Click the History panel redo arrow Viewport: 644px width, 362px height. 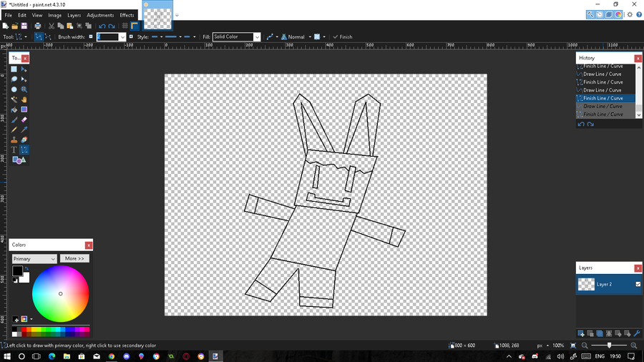(x=590, y=124)
